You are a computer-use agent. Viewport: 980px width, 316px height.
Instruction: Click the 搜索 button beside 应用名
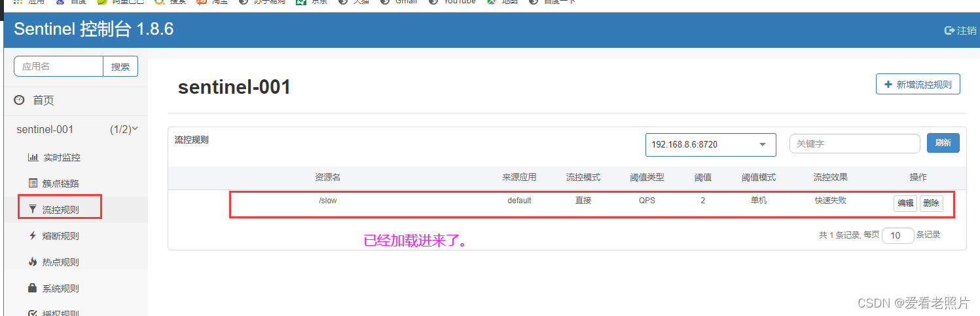pyautogui.click(x=120, y=66)
